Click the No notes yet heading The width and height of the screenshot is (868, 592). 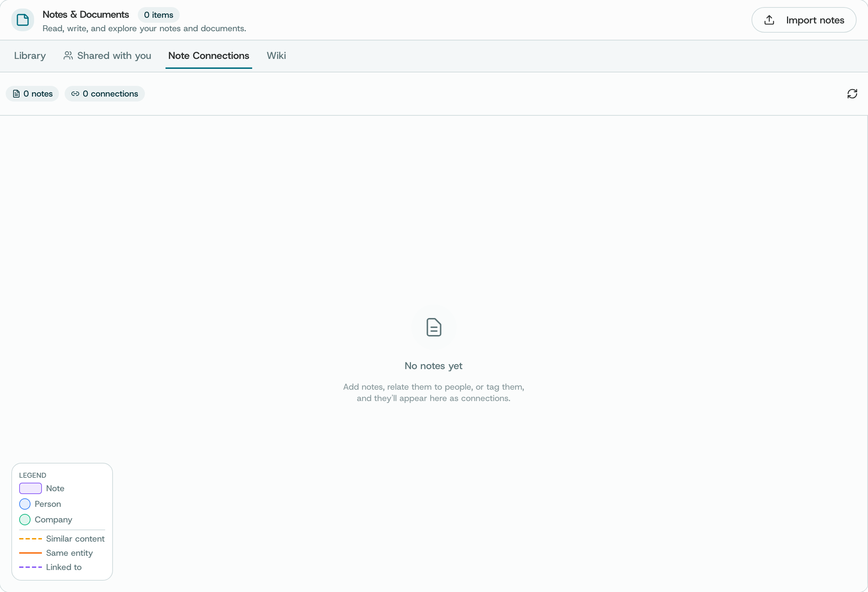coord(433,366)
